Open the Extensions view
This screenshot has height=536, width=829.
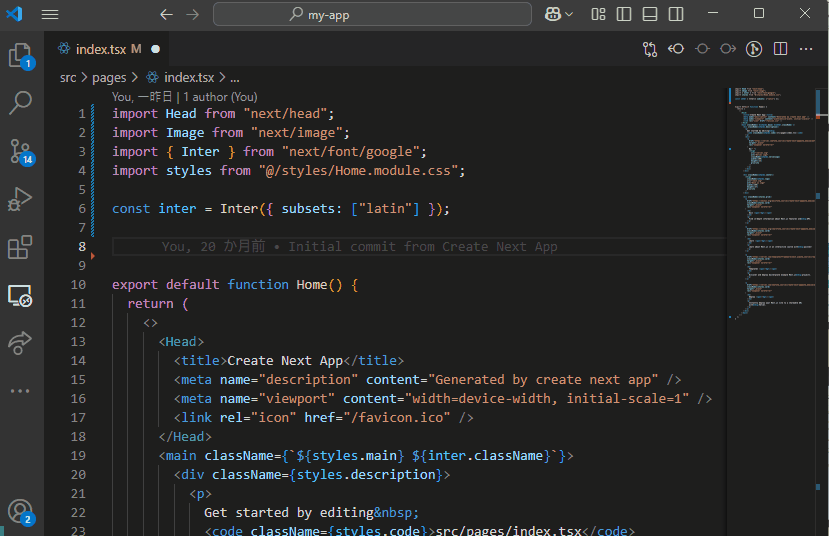click(20, 247)
